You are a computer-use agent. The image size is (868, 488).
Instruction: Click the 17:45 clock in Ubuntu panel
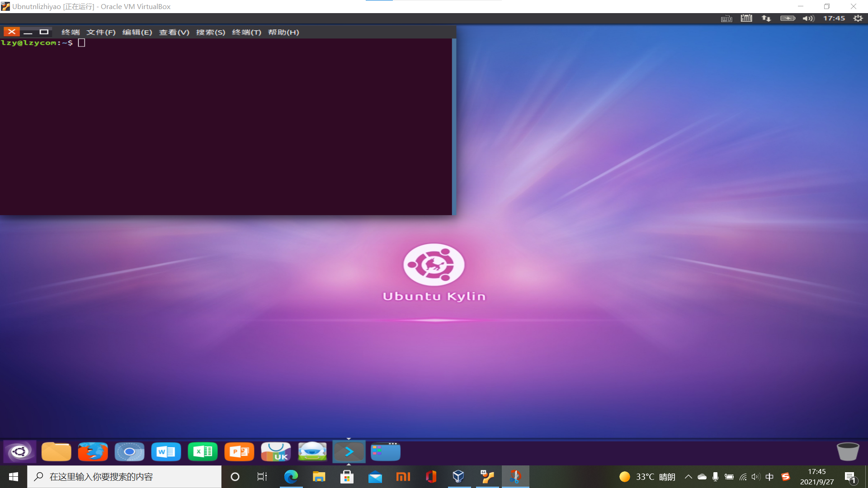pyautogui.click(x=834, y=18)
